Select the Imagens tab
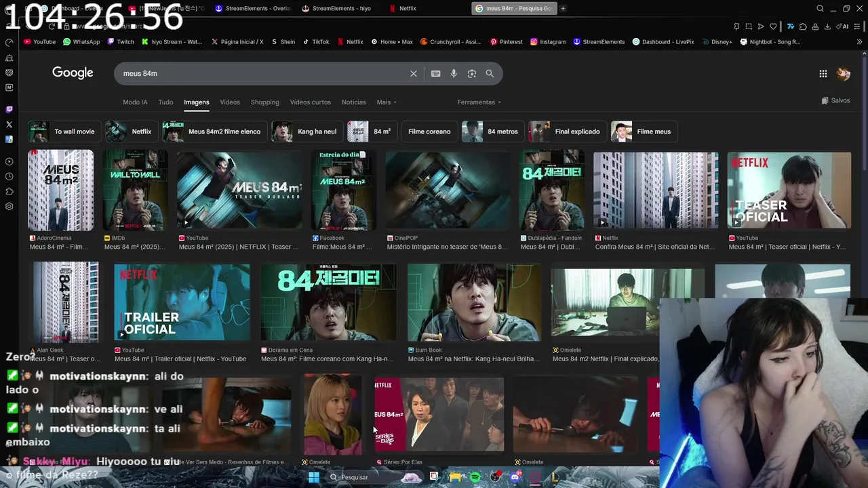868x488 pixels. pyautogui.click(x=197, y=102)
